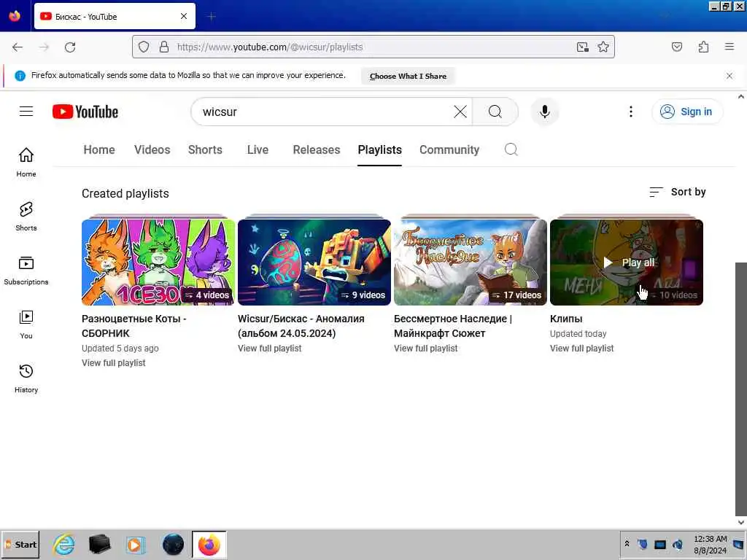Click the tray volume speaker icon
This screenshot has width=747, height=560.
pos(678,544)
